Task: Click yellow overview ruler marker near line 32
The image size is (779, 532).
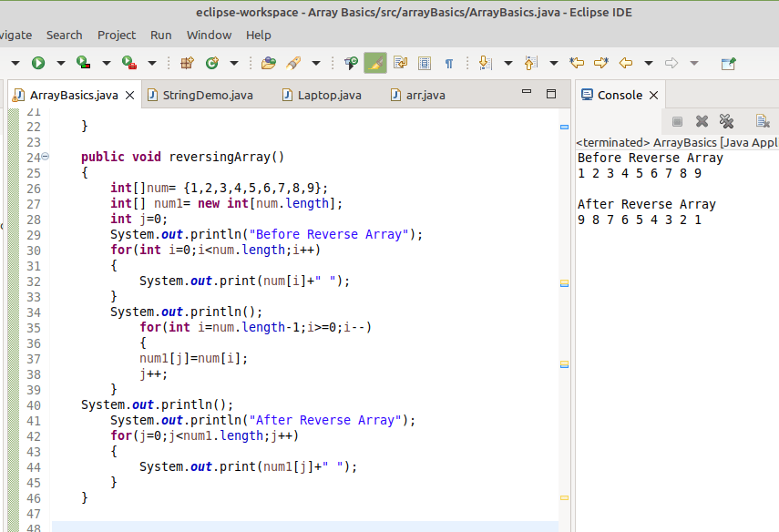Action: click(564, 283)
